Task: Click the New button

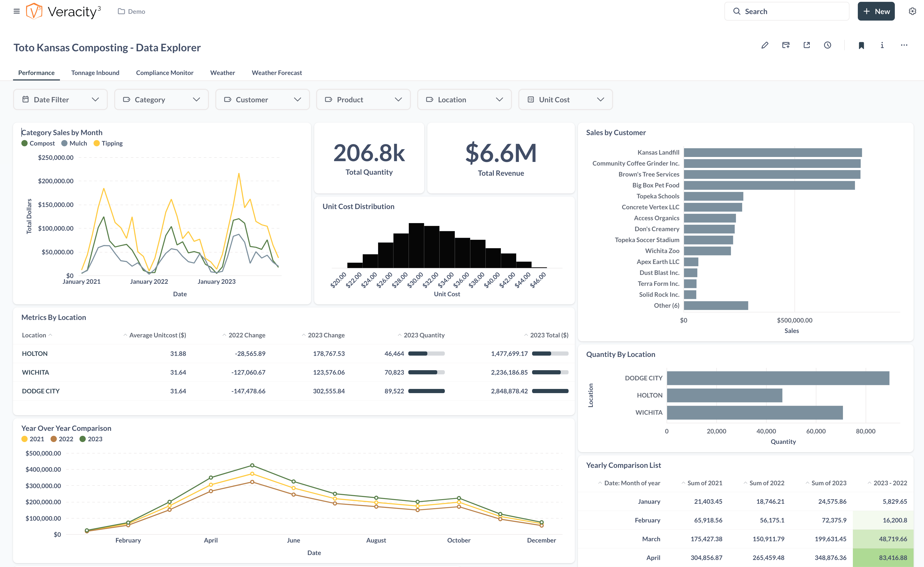Action: click(876, 11)
